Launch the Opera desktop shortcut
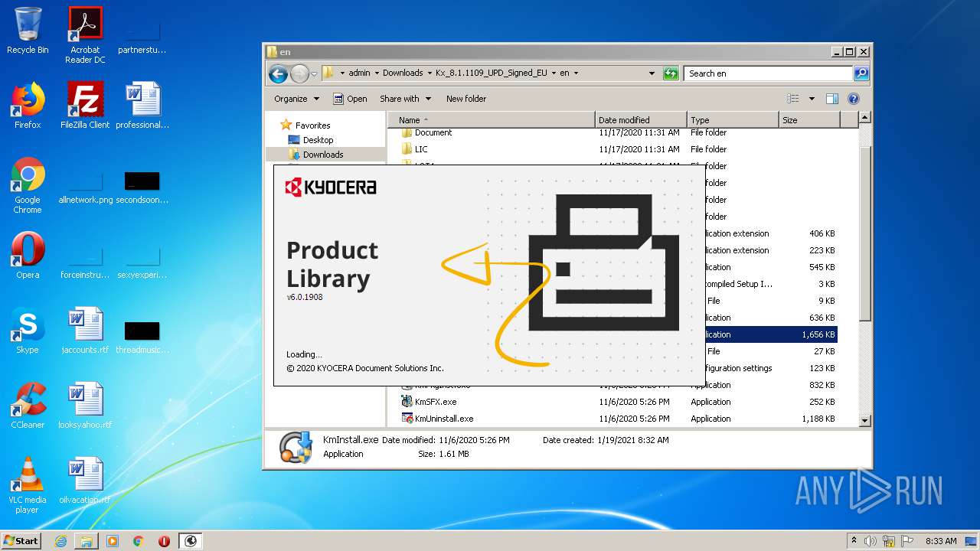Image resolution: width=980 pixels, height=551 pixels. (28, 256)
